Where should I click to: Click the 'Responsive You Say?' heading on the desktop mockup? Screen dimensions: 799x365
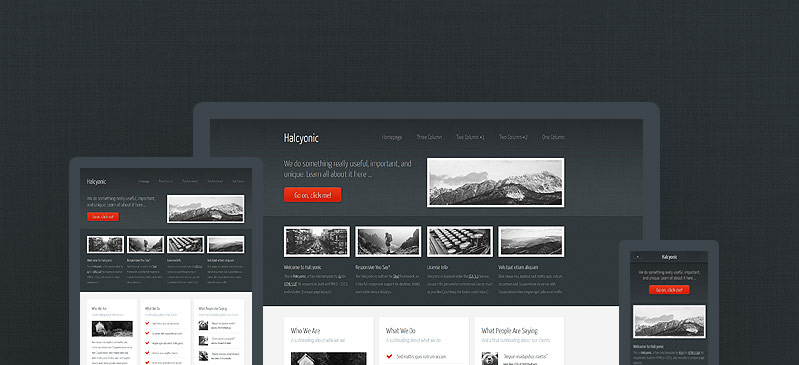(372, 267)
